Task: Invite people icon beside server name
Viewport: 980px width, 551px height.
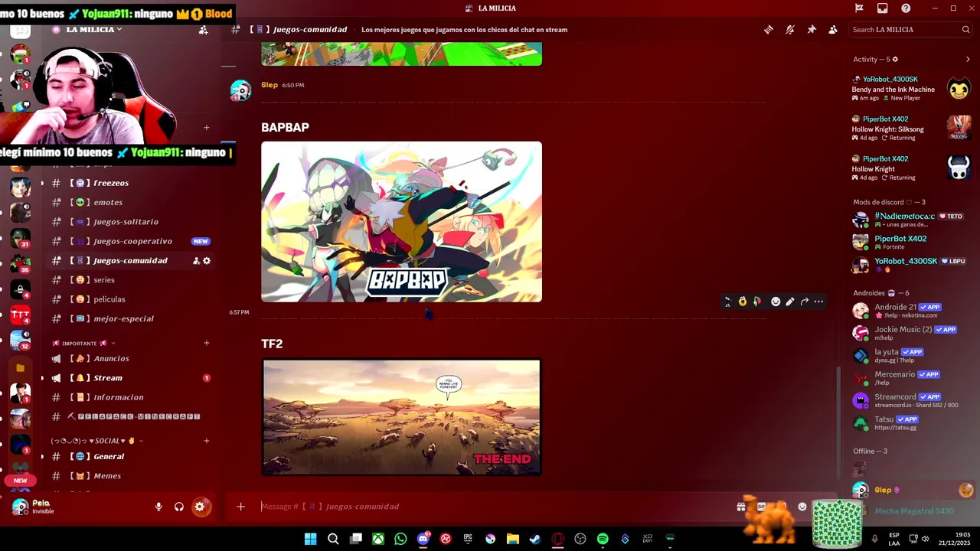Action: 203,30
